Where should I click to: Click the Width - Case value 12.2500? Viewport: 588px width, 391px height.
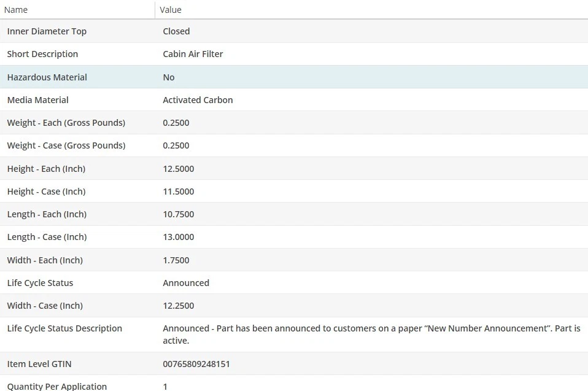(x=178, y=306)
